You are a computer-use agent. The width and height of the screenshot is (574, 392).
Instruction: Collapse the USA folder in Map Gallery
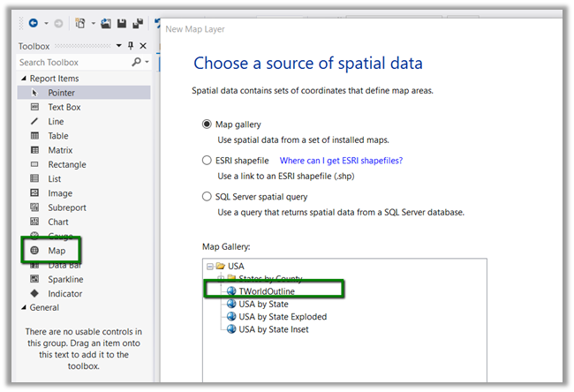[x=209, y=266]
